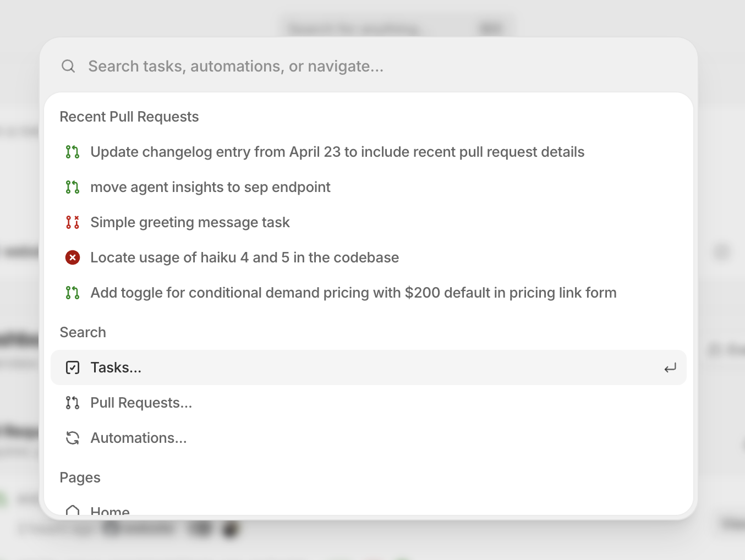Viewport: 745px width, 560px height.
Task: Click the Tasks checkbox icon
Action: point(73,367)
